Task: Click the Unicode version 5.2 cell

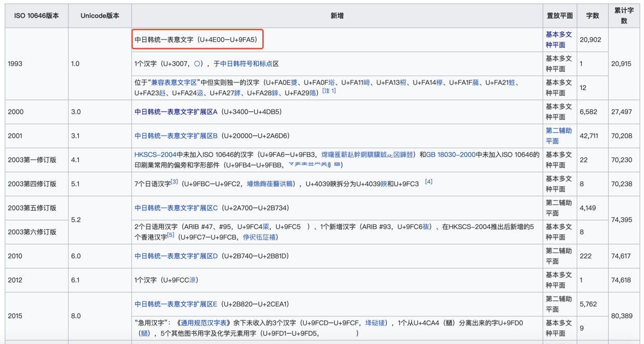Action: tap(100, 220)
